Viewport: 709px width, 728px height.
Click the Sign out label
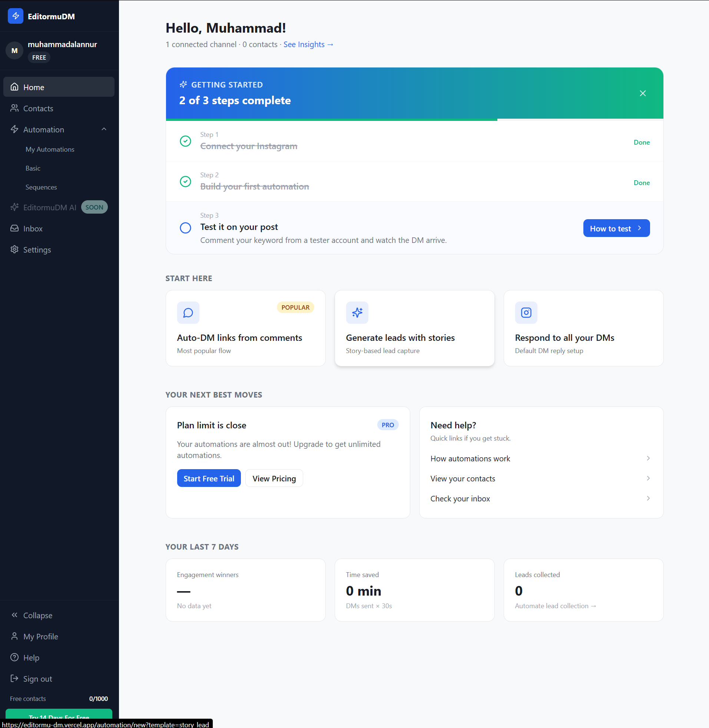[x=37, y=679]
